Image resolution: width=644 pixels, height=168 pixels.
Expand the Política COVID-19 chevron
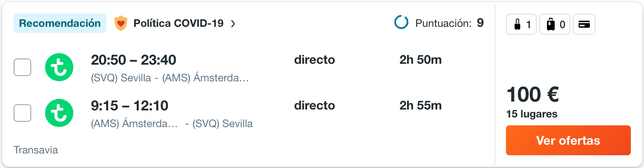(233, 24)
